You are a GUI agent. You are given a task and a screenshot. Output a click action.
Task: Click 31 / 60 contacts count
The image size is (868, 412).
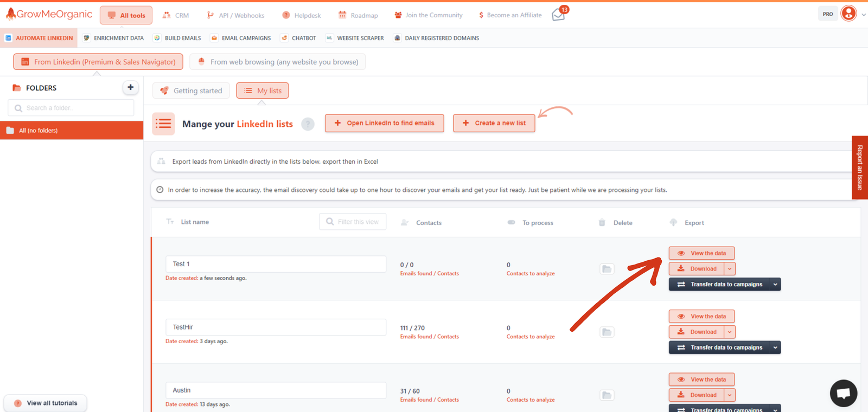coord(410,391)
